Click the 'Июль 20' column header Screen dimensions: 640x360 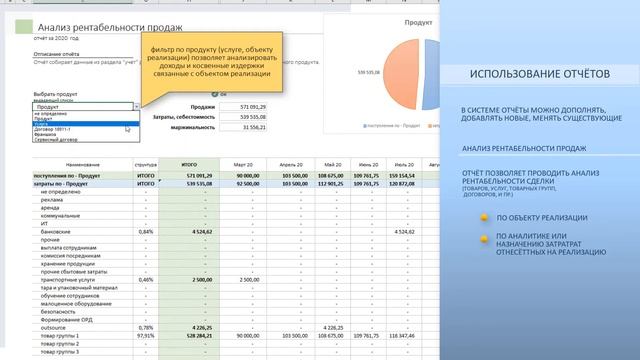tap(404, 164)
